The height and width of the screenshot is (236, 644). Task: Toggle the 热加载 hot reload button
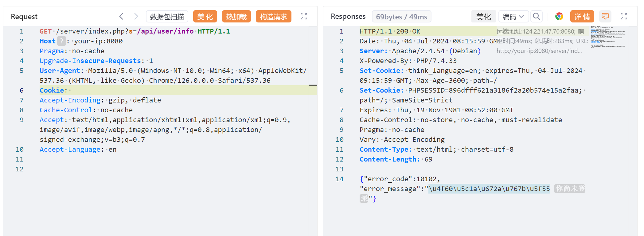click(236, 17)
